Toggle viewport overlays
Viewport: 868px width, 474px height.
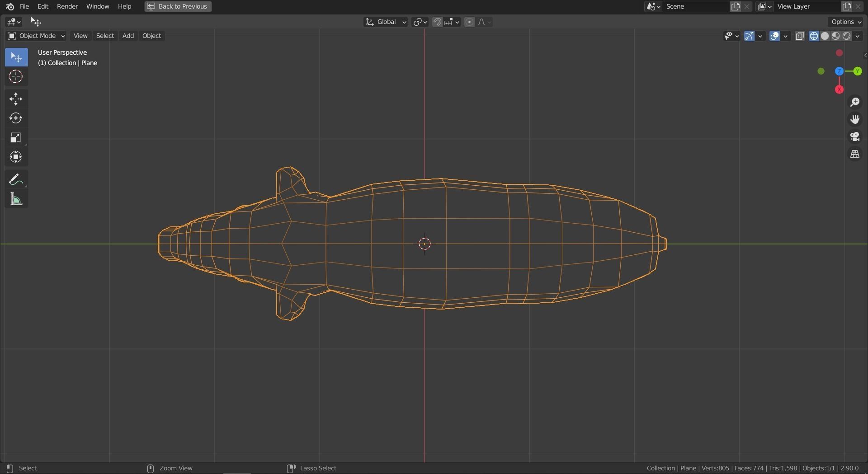pos(774,36)
